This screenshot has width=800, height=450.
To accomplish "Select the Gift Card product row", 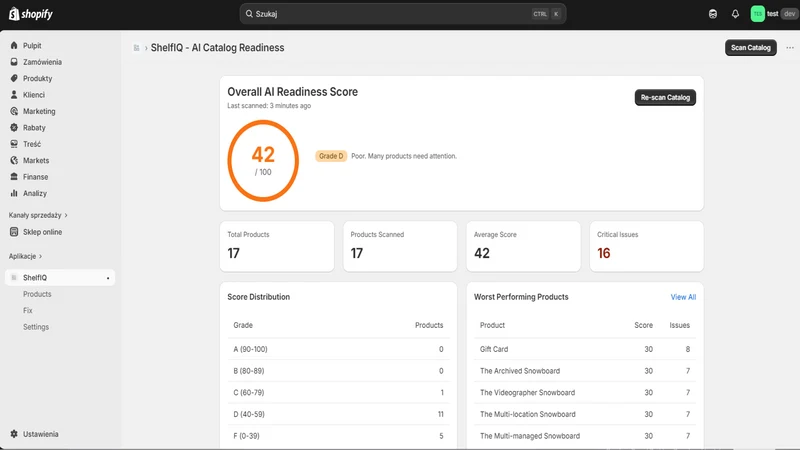I will point(585,349).
